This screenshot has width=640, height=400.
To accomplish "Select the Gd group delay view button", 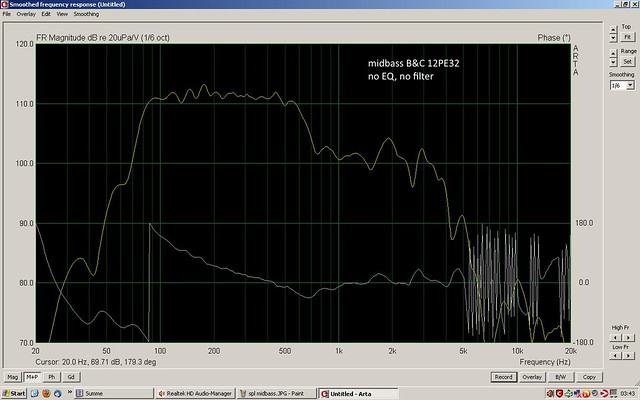I will tap(71, 377).
